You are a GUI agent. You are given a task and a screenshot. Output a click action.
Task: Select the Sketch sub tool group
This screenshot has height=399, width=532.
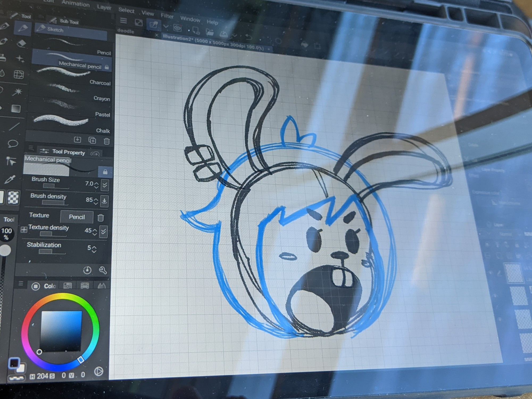71,32
